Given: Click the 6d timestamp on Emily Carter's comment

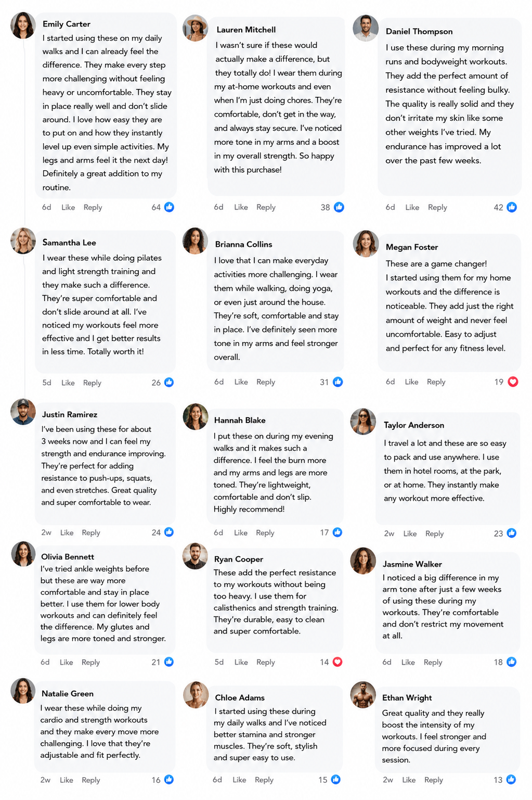Looking at the screenshot, I should pyautogui.click(x=47, y=207).
